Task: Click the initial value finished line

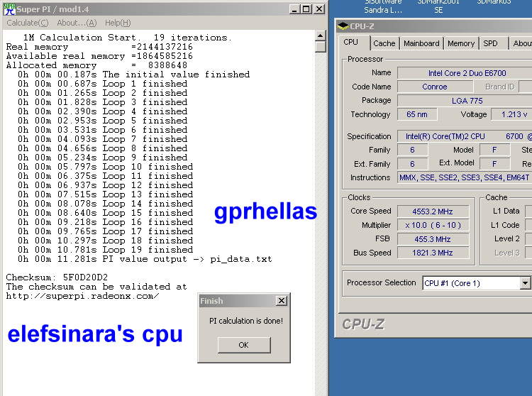Action: pos(133,75)
